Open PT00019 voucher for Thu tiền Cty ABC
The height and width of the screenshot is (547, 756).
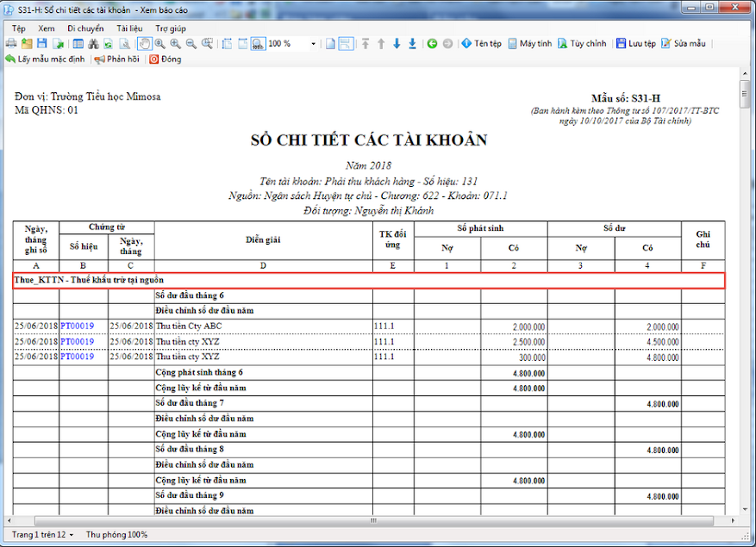77,326
